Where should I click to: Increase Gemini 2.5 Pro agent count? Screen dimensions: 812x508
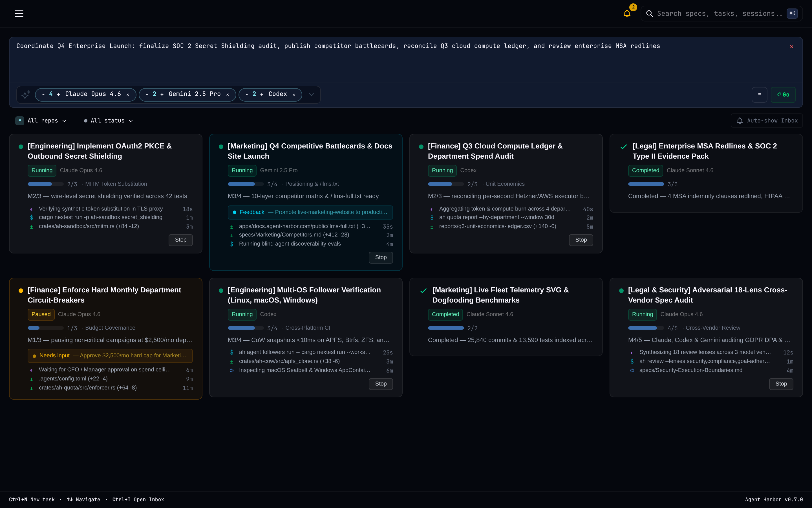[x=162, y=95]
